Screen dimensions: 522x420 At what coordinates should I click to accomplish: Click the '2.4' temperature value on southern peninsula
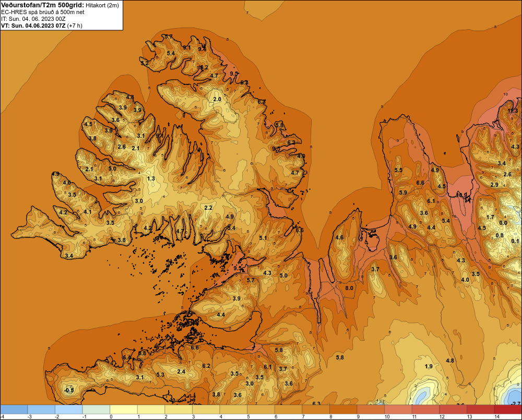pyautogui.click(x=181, y=371)
